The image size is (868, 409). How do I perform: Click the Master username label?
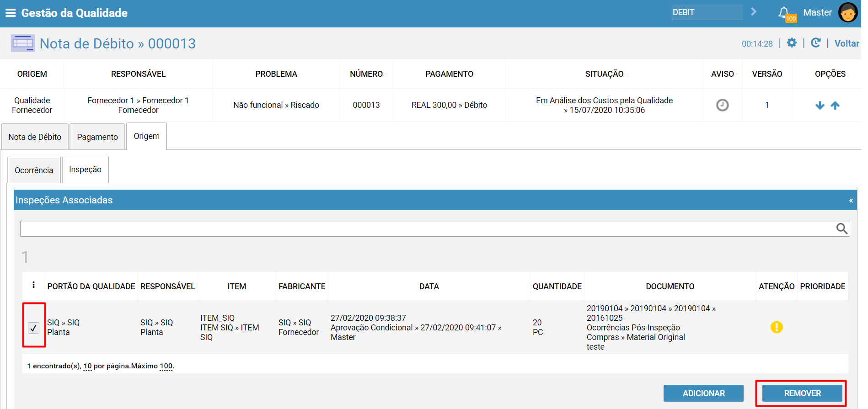pos(817,12)
